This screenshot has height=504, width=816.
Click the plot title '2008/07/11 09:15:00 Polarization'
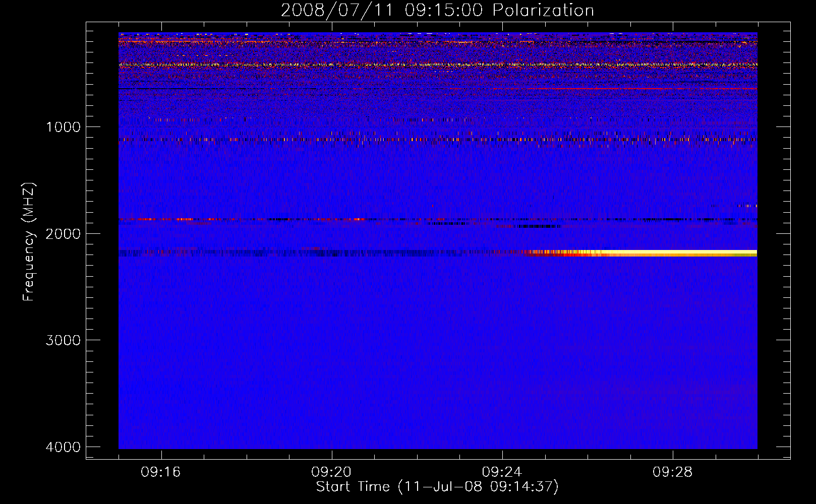437,10
